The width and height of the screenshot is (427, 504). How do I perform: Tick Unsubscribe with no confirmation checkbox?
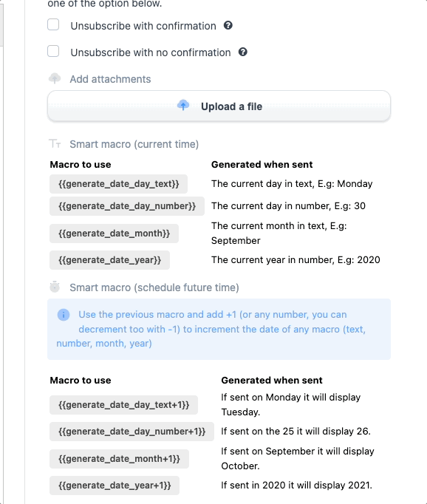[53, 51]
